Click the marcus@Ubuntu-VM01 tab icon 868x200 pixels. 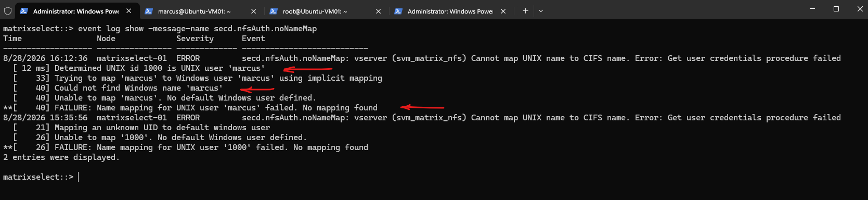click(149, 11)
